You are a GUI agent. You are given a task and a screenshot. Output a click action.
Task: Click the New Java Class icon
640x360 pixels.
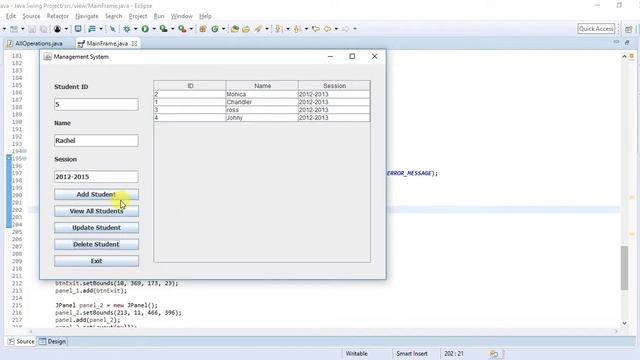coord(215,29)
